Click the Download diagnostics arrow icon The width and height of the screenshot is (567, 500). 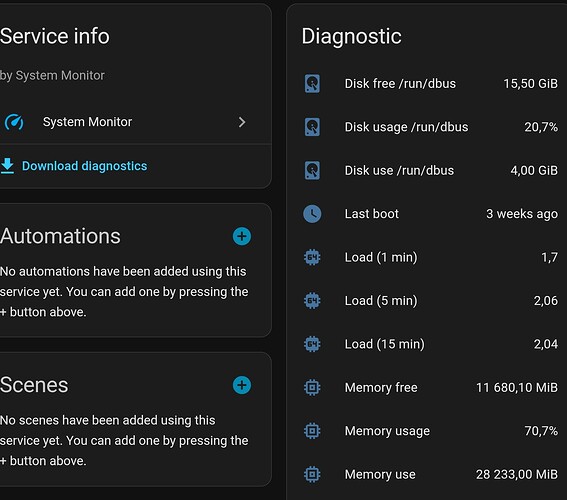[x=7, y=166]
